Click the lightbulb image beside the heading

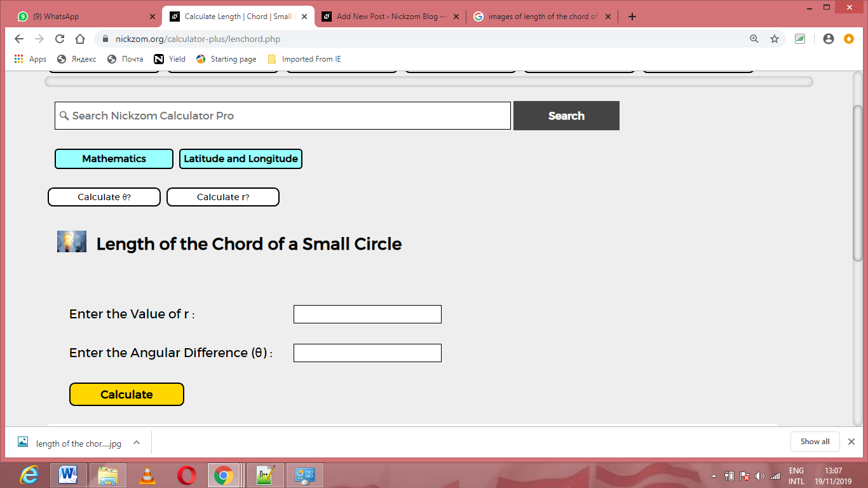(x=72, y=242)
